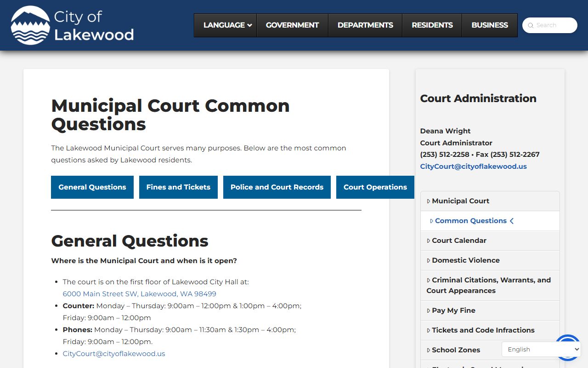Click the Court Administration heading
Screen dimensions: 588x368
click(478, 98)
